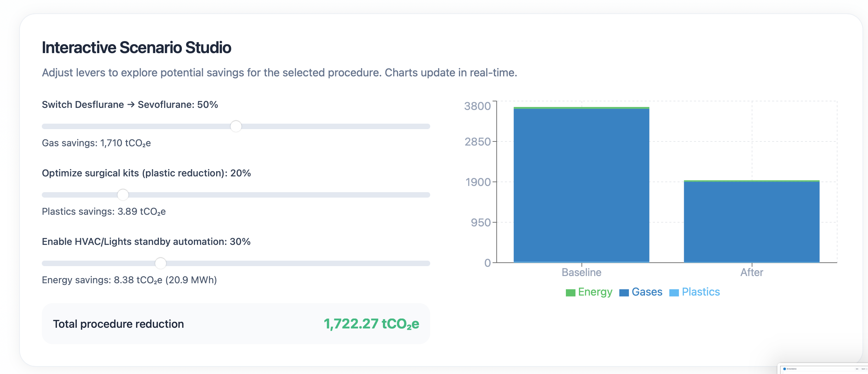This screenshot has height=374, width=868.
Task: Click the Energy savings 8.38 tCO₂e text
Action: 129,280
